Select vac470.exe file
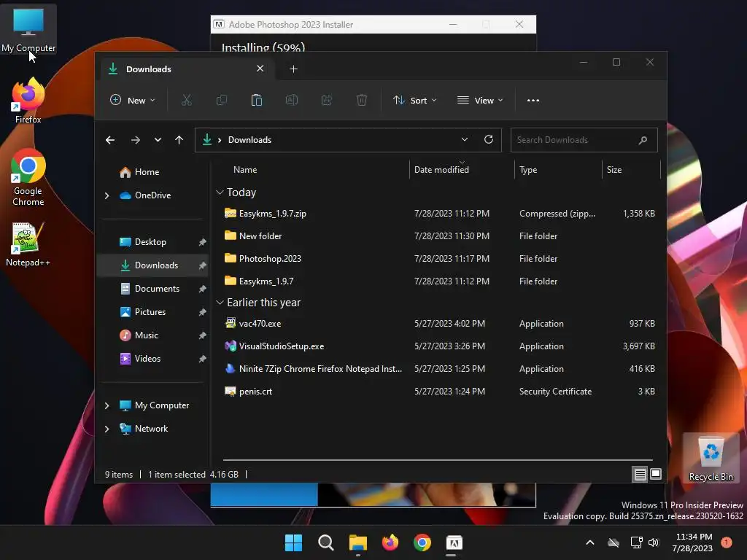Viewport: 747px width, 560px height. (x=438, y=324)
